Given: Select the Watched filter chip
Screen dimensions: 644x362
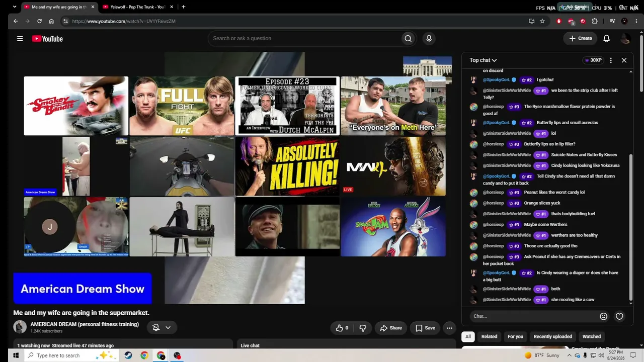Looking at the screenshot, I should pos(592,337).
